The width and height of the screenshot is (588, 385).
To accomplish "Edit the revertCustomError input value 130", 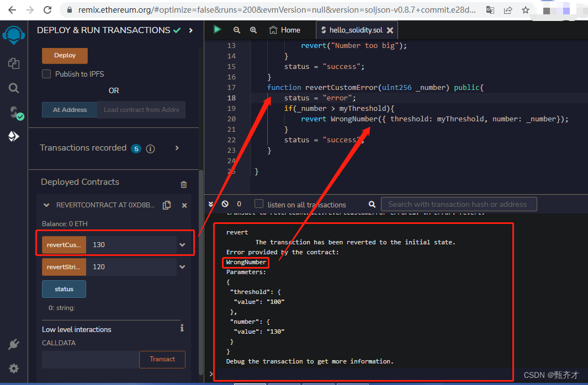I will pos(131,244).
